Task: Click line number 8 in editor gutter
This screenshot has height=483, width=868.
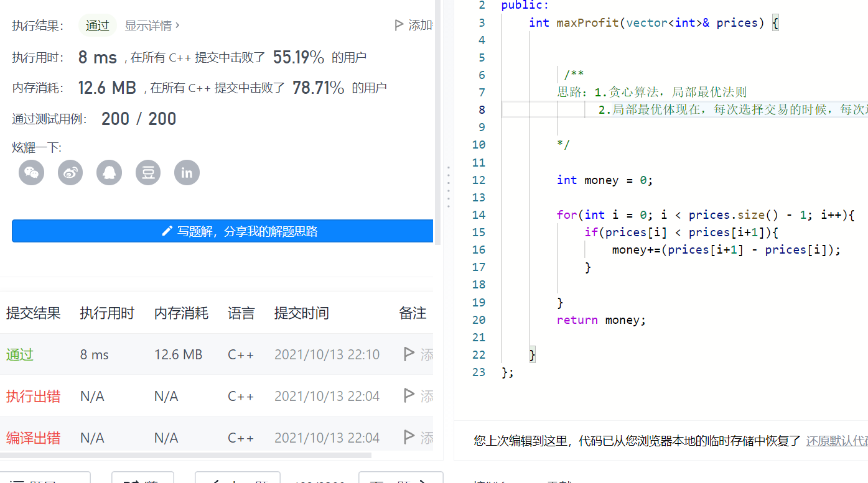Action: point(482,110)
